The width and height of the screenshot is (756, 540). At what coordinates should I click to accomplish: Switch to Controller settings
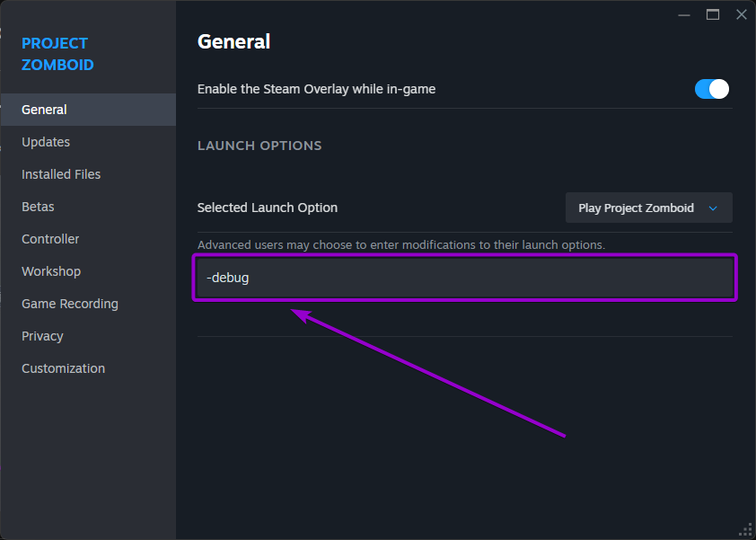(88, 239)
